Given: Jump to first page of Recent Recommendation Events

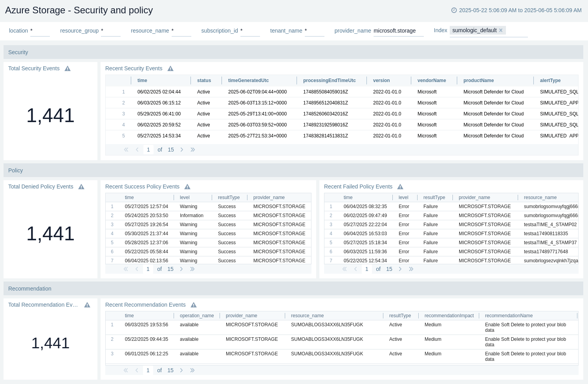Looking at the screenshot, I should [x=126, y=370].
